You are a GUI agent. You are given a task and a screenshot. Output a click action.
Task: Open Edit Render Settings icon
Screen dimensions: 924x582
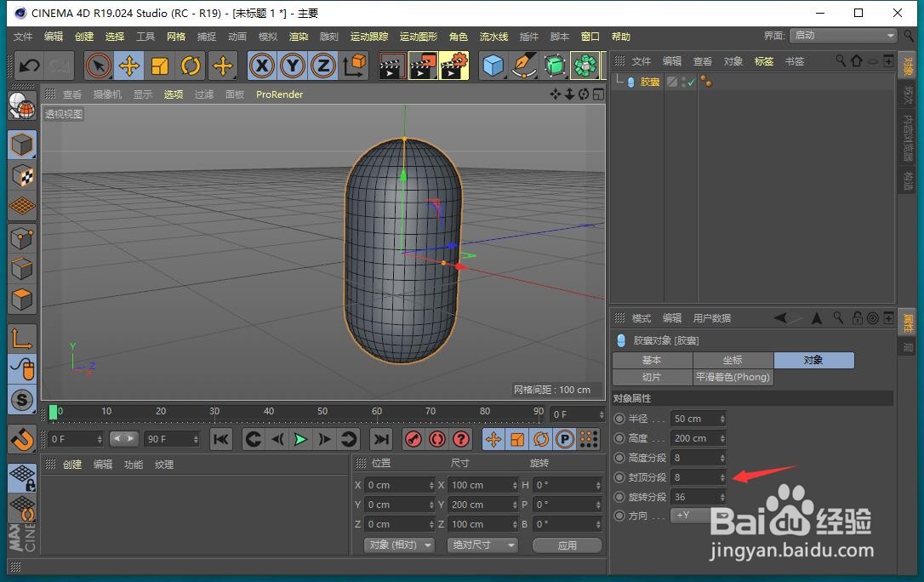[x=454, y=66]
